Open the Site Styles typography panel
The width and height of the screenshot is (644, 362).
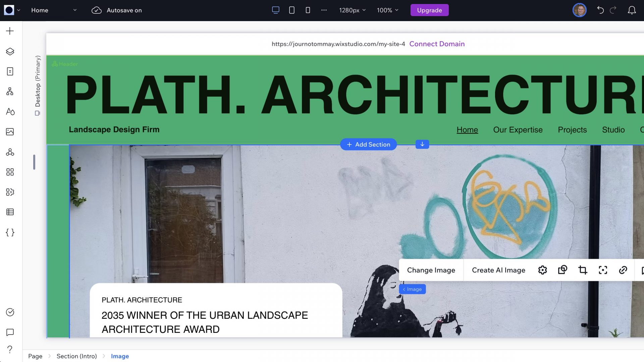(x=10, y=112)
